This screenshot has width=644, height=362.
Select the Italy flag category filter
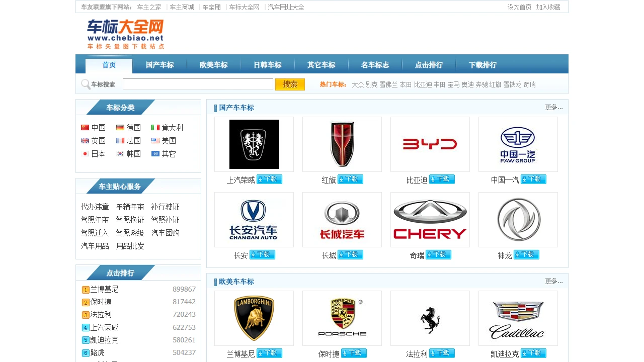point(155,127)
